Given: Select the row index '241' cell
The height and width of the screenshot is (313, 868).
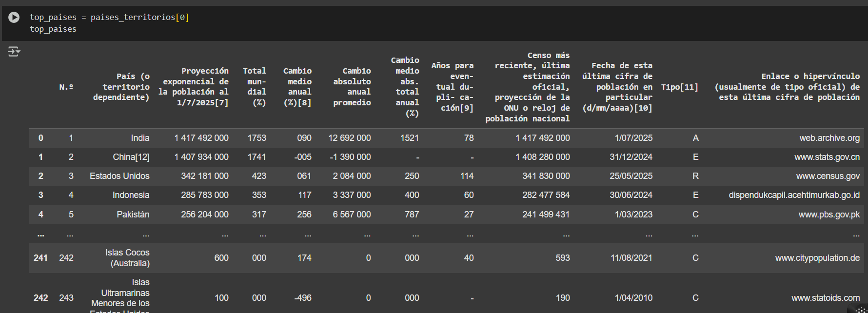Looking at the screenshot, I should pyautogui.click(x=40, y=258).
